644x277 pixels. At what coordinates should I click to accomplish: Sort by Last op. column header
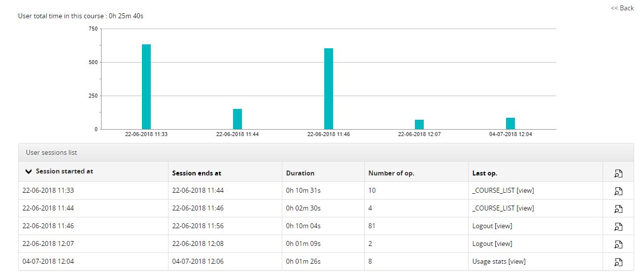(485, 173)
